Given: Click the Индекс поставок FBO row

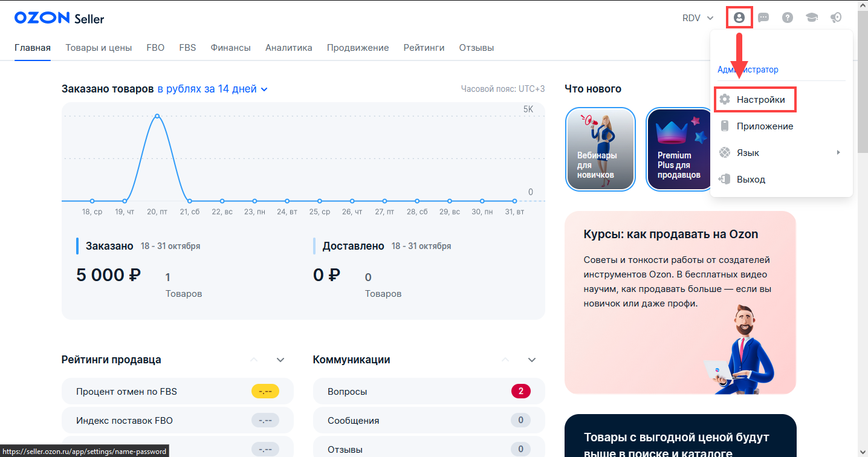Looking at the screenshot, I should coord(178,421).
